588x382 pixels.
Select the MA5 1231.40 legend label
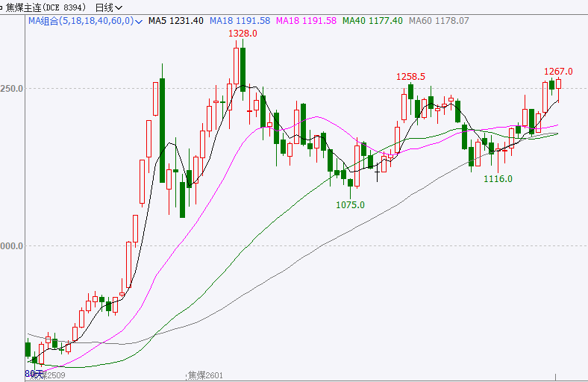tap(175, 21)
